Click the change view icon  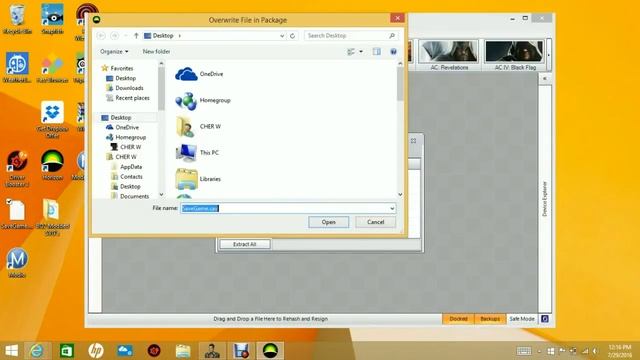click(351, 51)
